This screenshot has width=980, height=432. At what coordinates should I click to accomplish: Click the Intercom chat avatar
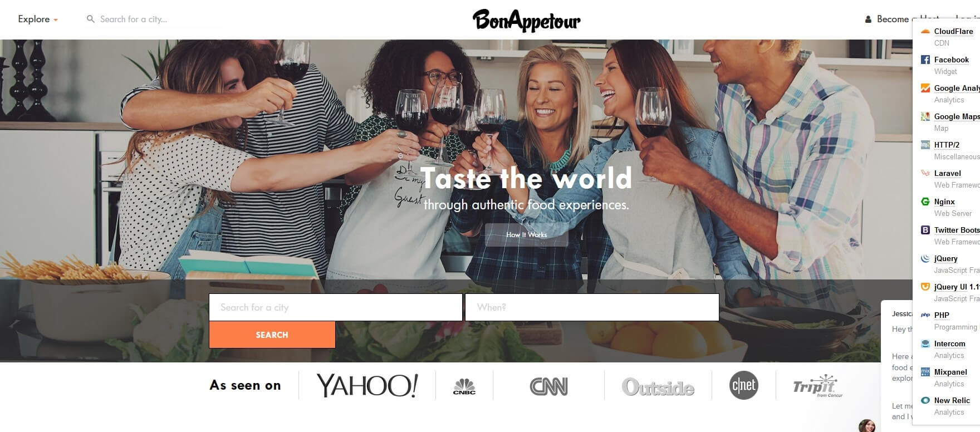coord(867,426)
